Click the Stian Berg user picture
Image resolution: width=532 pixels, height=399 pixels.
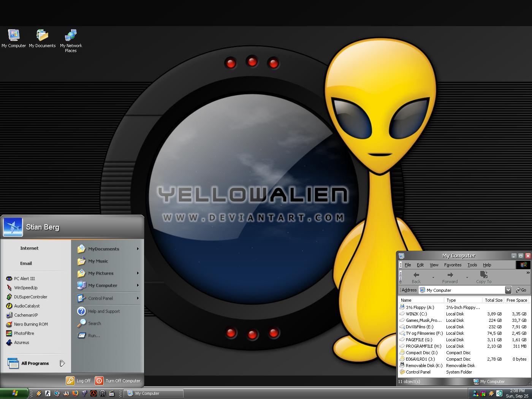click(13, 227)
